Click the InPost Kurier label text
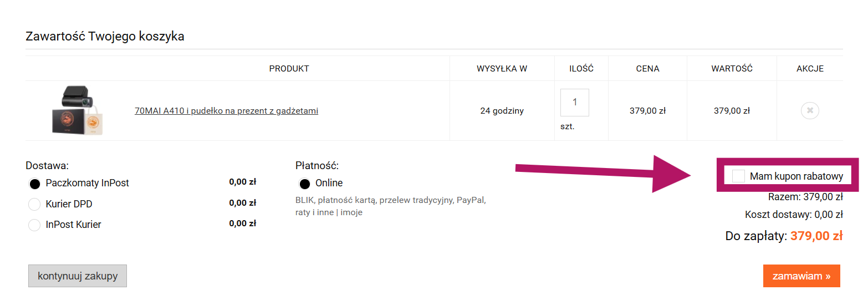This screenshot has height=305, width=868. [74, 225]
